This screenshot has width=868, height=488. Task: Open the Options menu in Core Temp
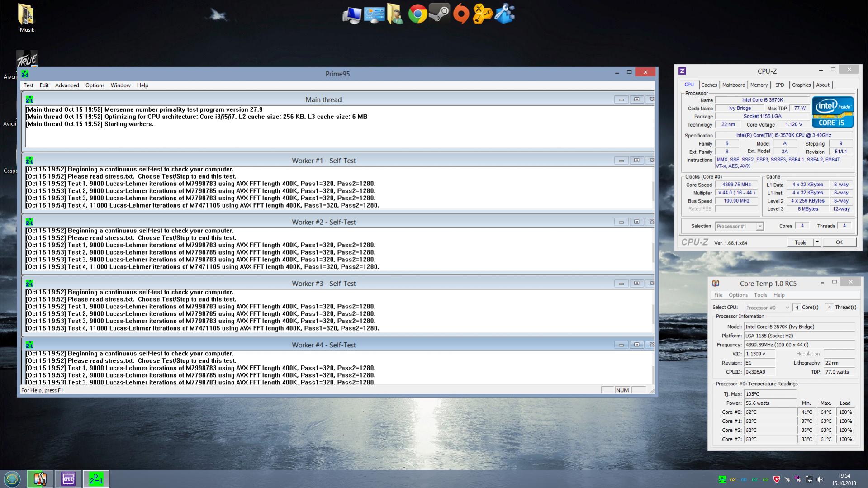click(x=738, y=295)
